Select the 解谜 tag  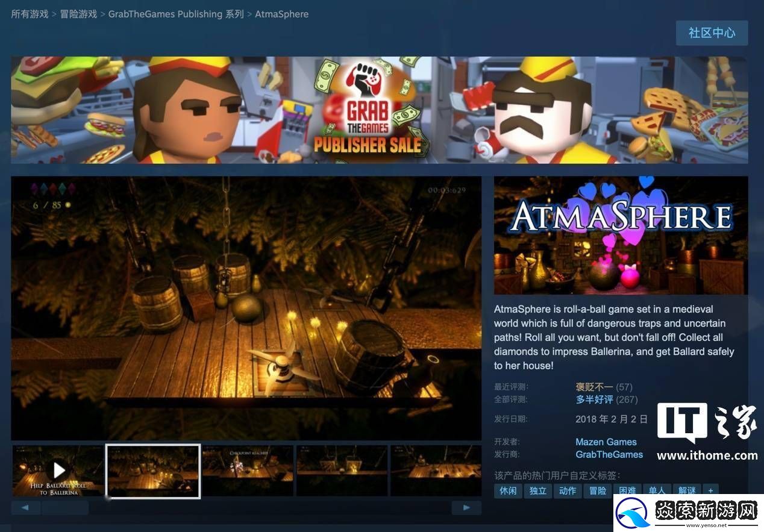coord(687,490)
